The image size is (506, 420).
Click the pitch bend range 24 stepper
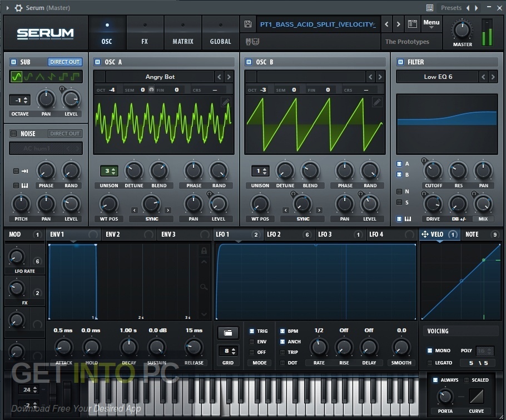(29, 389)
